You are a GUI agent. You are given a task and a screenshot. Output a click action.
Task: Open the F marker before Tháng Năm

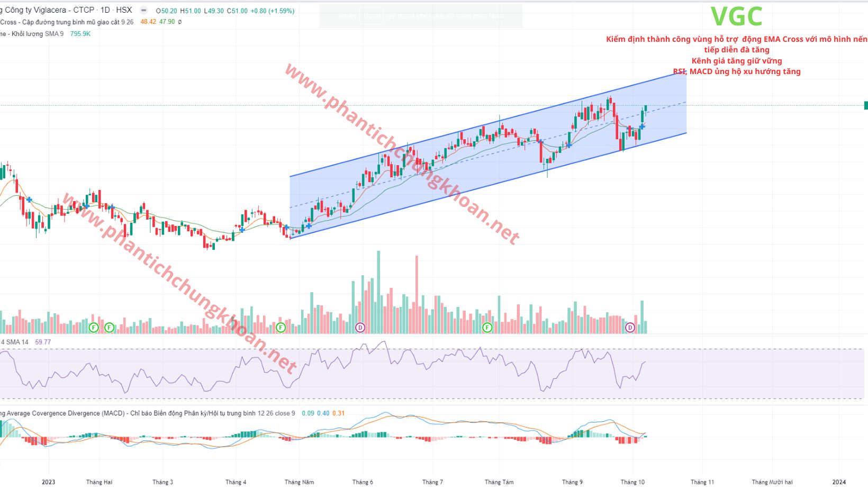click(281, 328)
